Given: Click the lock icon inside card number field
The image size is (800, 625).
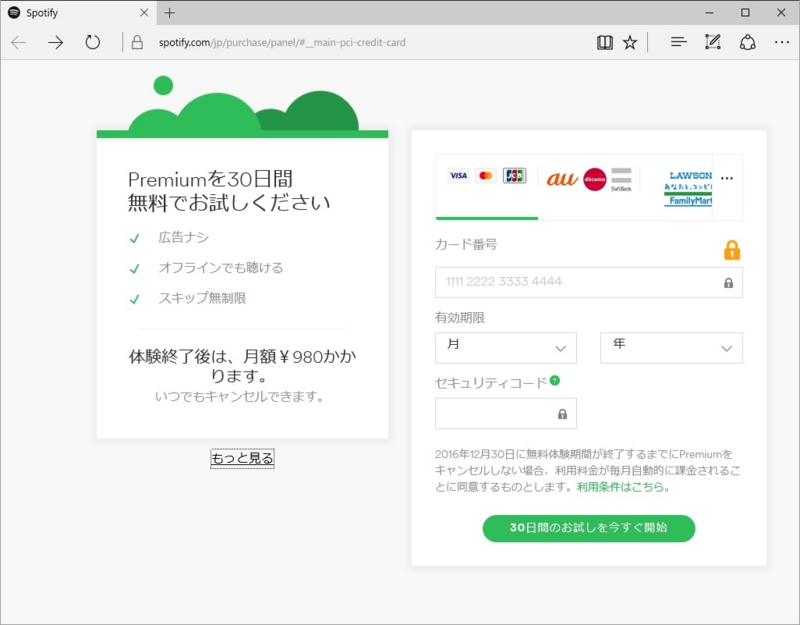Looking at the screenshot, I should (729, 283).
